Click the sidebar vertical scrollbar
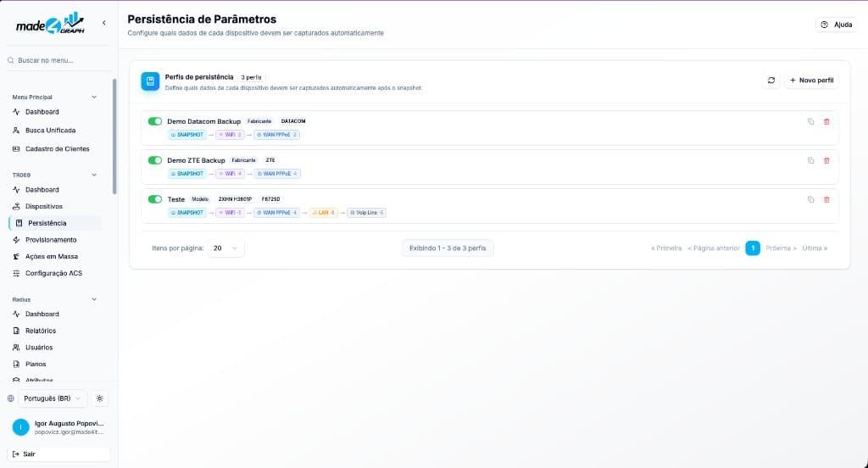Viewport: 868px width, 468px height. [x=114, y=136]
